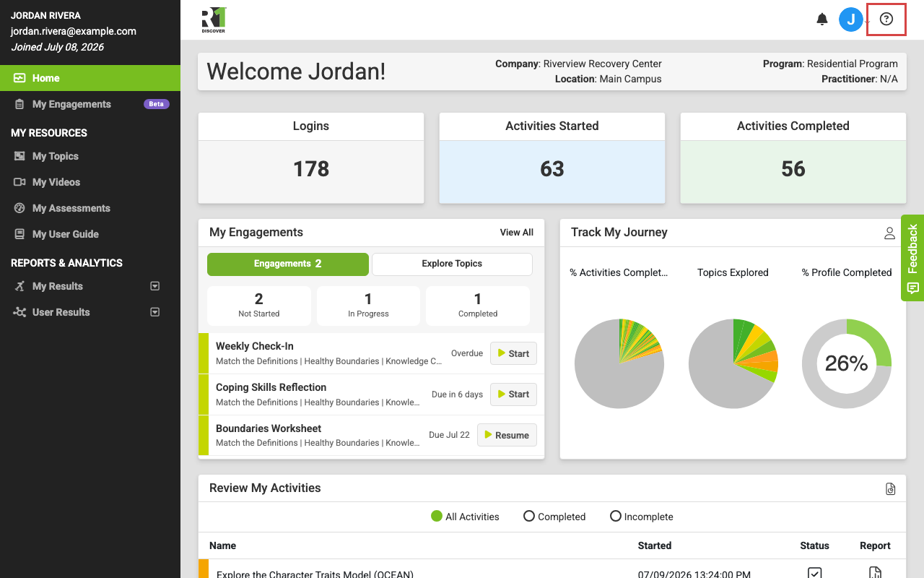
Task: Expand the User Results dropdown arrow
Action: click(154, 312)
